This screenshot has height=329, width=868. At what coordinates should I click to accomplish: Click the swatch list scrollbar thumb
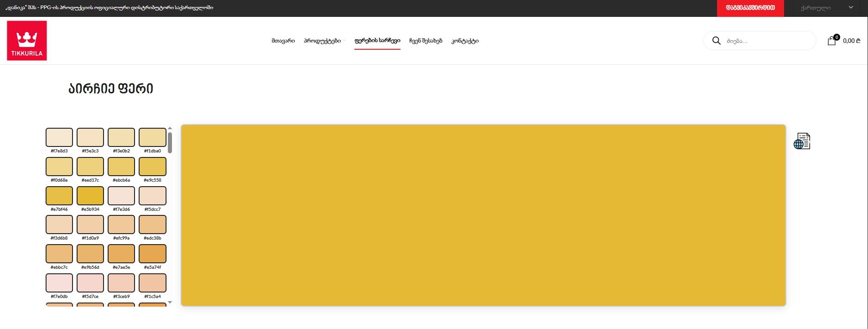[170, 143]
